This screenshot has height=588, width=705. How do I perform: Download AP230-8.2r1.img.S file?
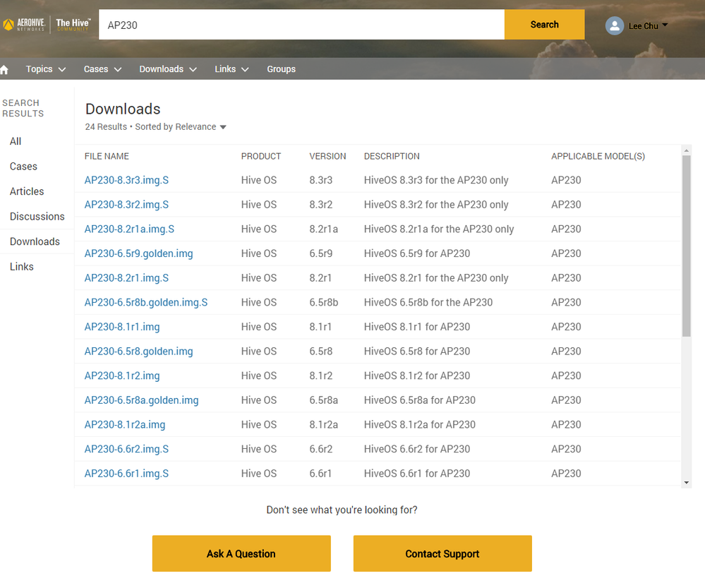[126, 278]
